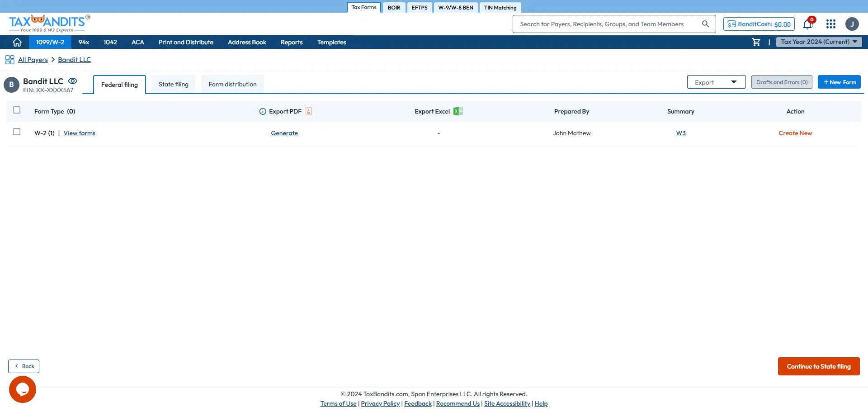
Task: Switch to the Tax Forms top tab
Action: [x=364, y=7]
